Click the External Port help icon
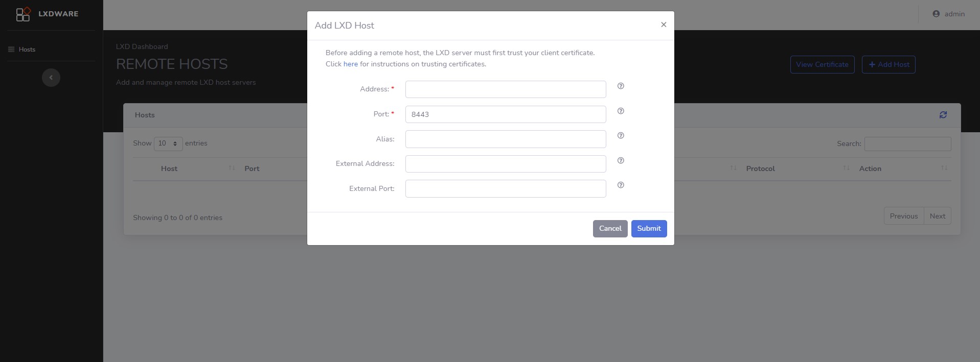This screenshot has width=980, height=362. [x=621, y=185]
